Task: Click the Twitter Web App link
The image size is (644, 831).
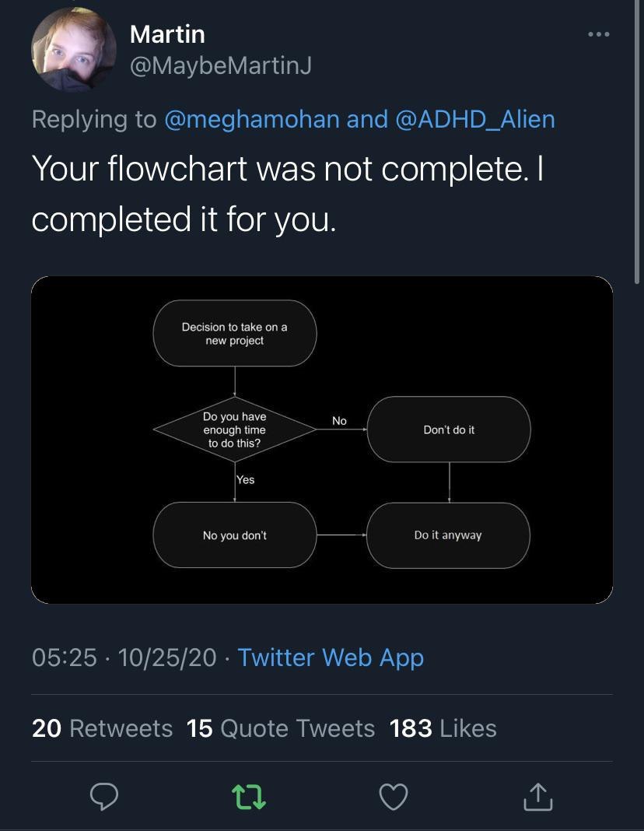Action: tap(331, 657)
